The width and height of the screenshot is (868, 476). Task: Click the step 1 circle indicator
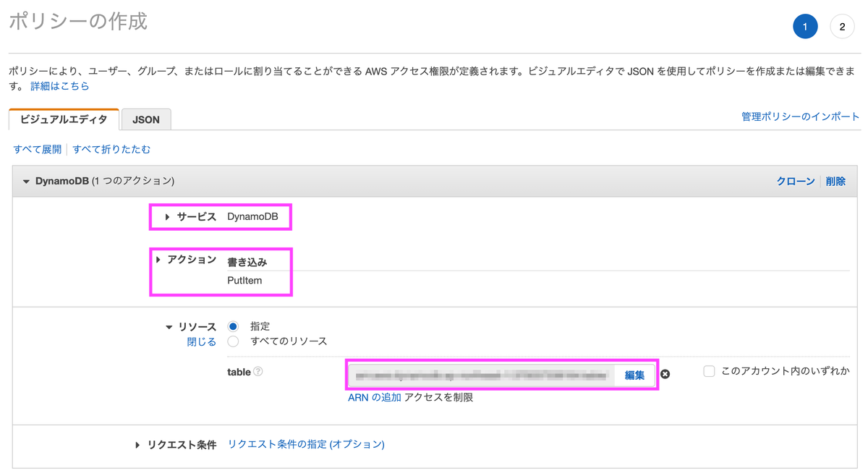click(x=805, y=26)
